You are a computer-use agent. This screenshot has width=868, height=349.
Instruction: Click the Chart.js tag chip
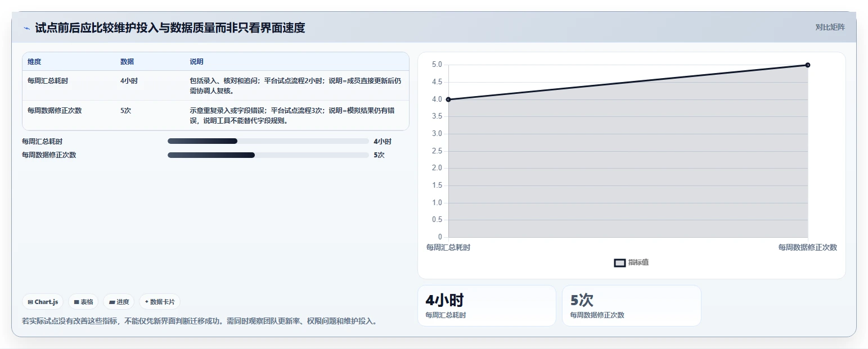[x=43, y=302]
